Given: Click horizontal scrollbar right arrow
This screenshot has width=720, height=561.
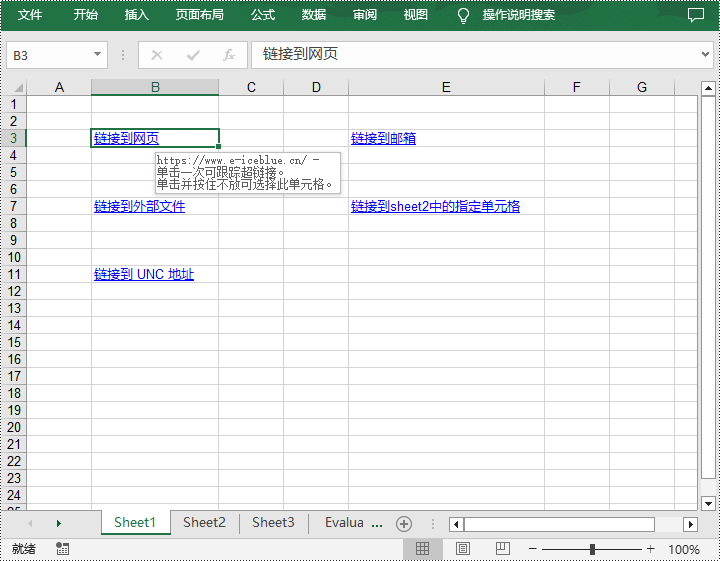Looking at the screenshot, I should (x=691, y=524).
